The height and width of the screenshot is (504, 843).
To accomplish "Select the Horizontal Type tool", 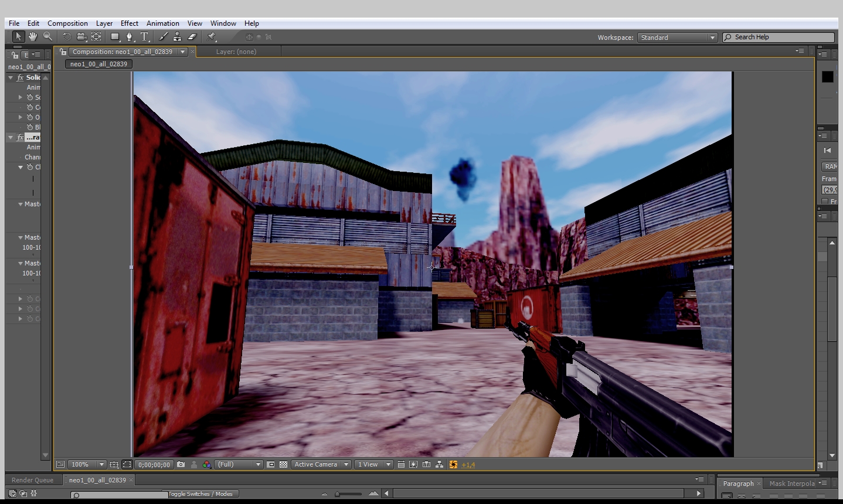I will [145, 36].
